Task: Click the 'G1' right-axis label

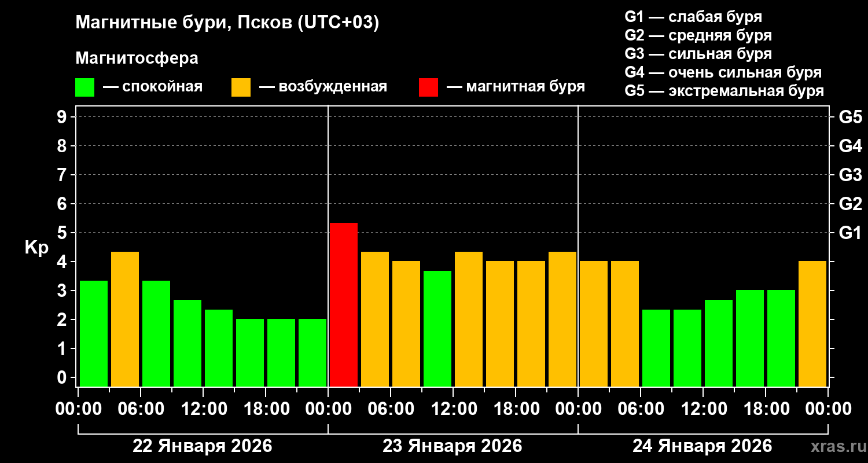Action: [850, 233]
